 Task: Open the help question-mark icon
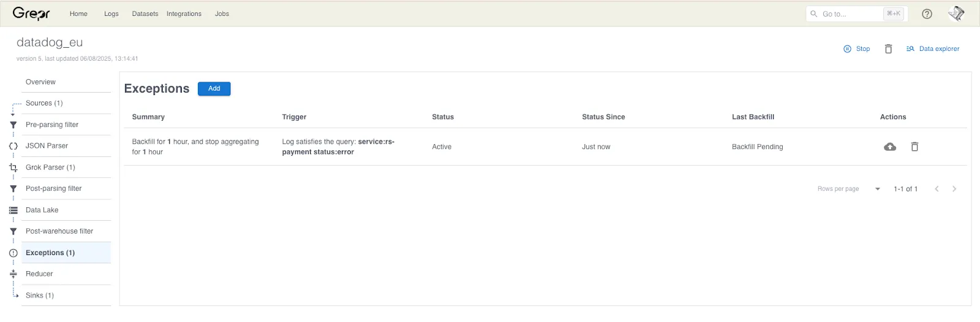[x=927, y=13]
